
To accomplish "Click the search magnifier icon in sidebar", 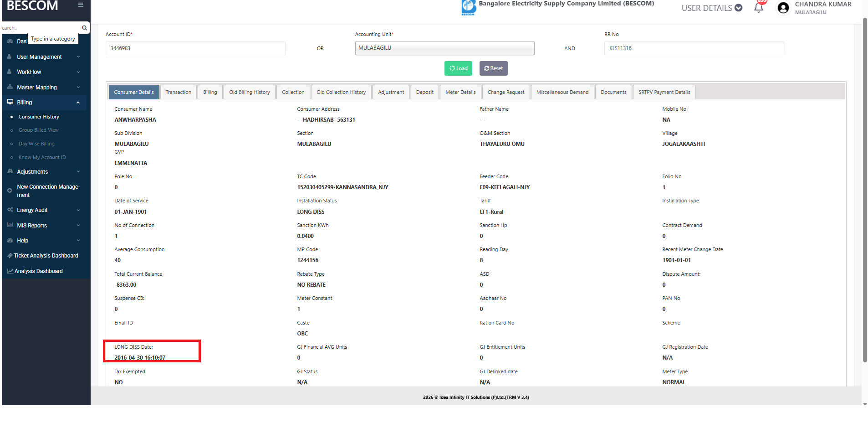I will click(x=84, y=28).
